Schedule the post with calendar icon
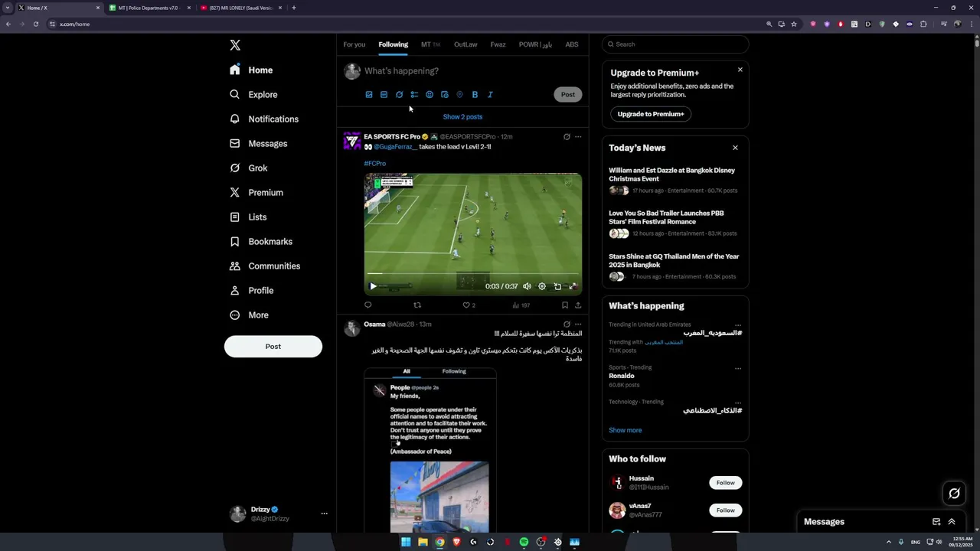The width and height of the screenshot is (980, 551). point(444,95)
